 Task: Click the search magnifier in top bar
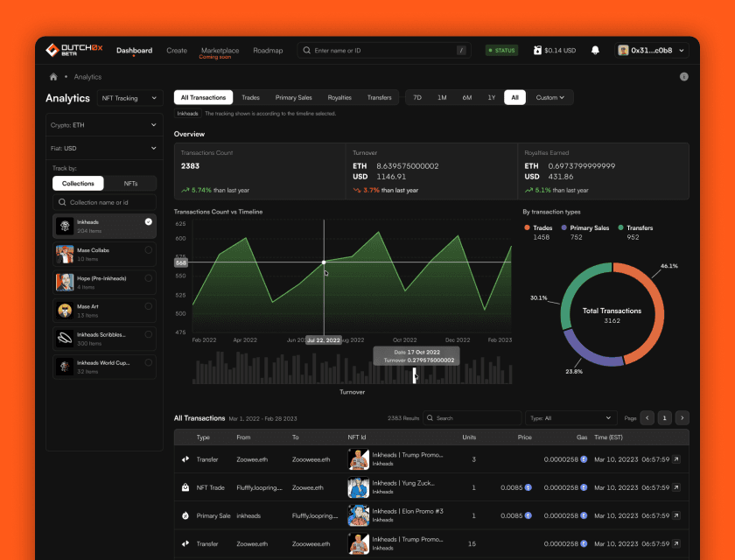click(306, 50)
